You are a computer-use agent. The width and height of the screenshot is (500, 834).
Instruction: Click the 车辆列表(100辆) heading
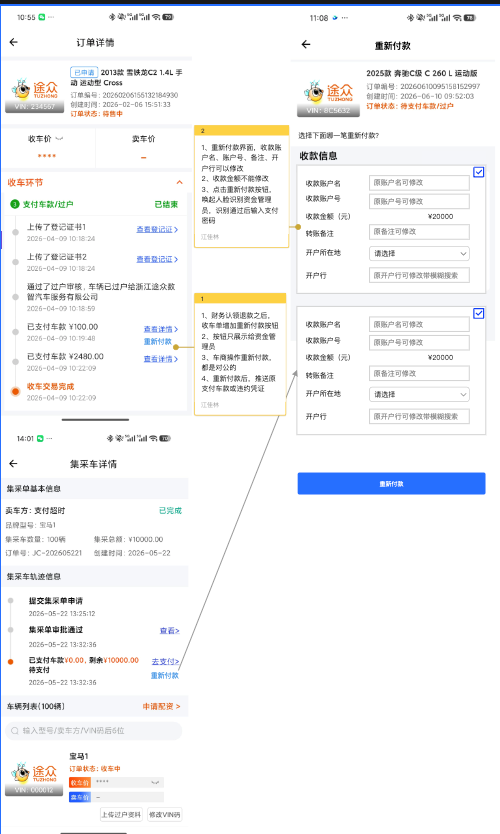pos(36,706)
